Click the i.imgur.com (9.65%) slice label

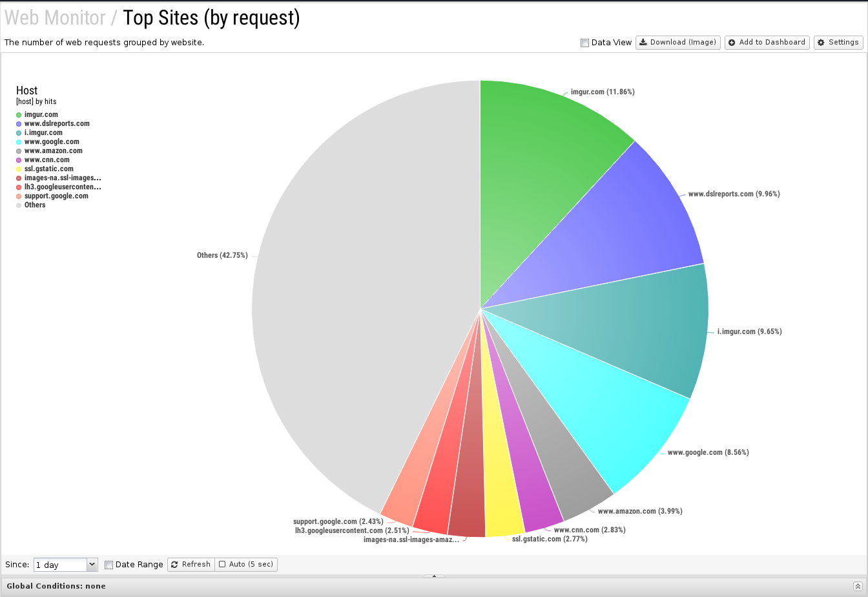[x=749, y=331]
